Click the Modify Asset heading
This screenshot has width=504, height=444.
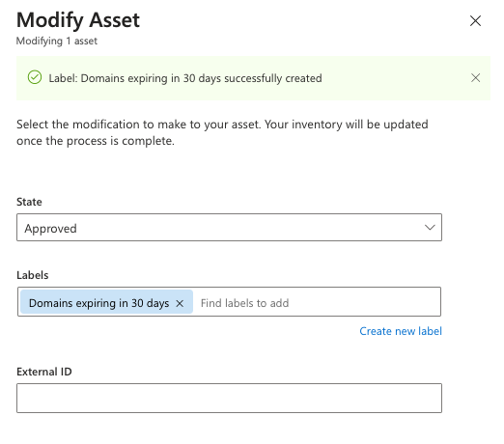click(78, 20)
